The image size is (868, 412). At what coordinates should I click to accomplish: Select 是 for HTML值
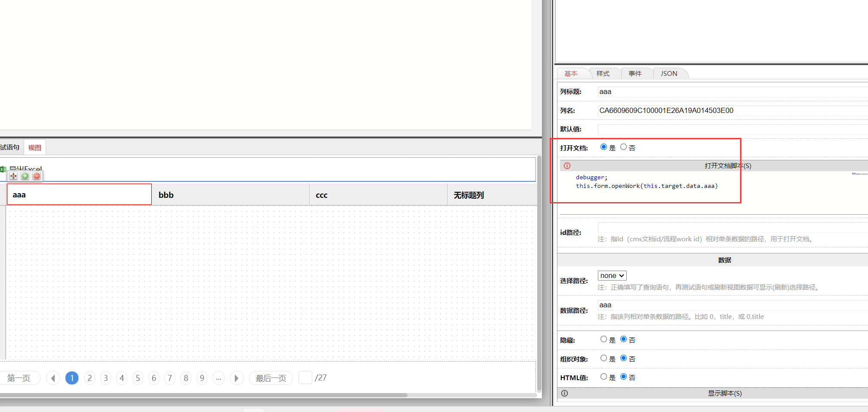pyautogui.click(x=604, y=377)
